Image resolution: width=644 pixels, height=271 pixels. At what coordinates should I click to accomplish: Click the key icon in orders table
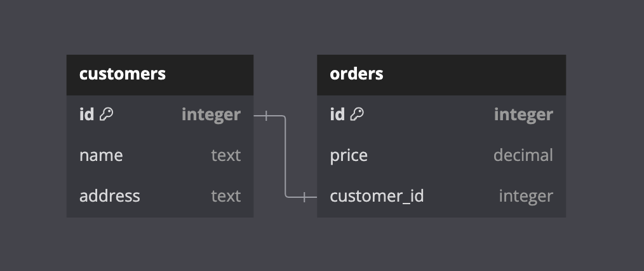click(358, 115)
